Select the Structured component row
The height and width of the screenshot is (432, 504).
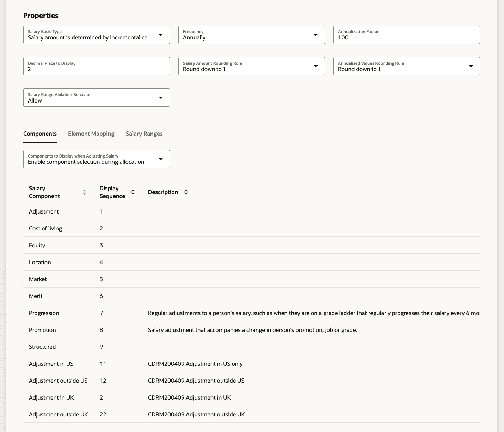point(252,347)
